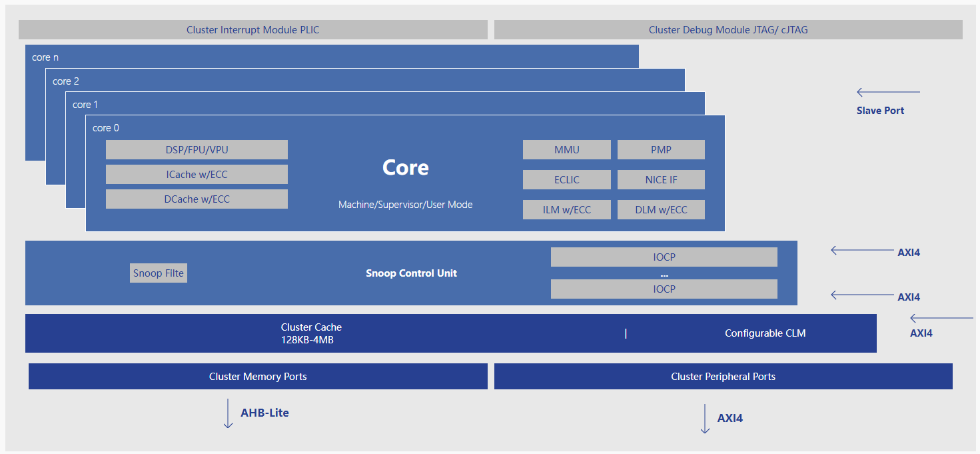
Task: Expand the core n layer
Action: (x=45, y=57)
